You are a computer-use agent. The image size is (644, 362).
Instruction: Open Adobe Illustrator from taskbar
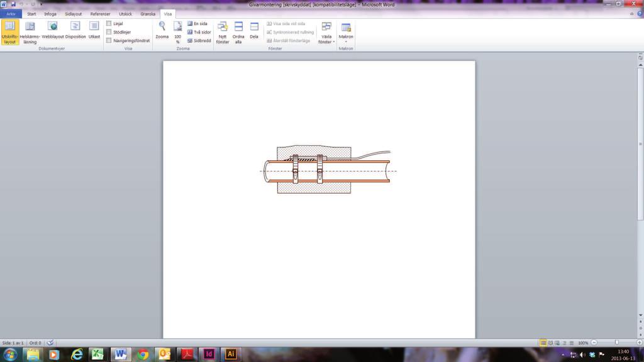click(x=231, y=354)
